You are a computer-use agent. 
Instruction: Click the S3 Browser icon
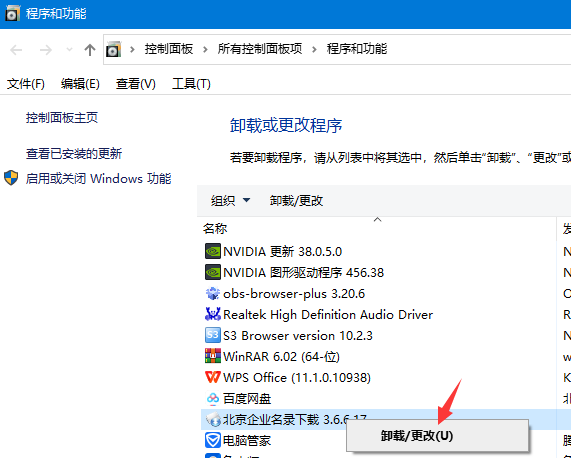(213, 335)
